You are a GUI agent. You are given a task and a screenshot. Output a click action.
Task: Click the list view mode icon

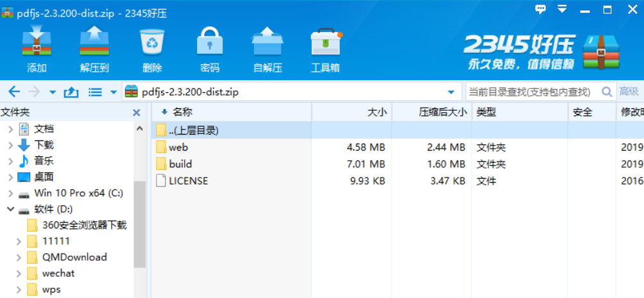point(96,92)
